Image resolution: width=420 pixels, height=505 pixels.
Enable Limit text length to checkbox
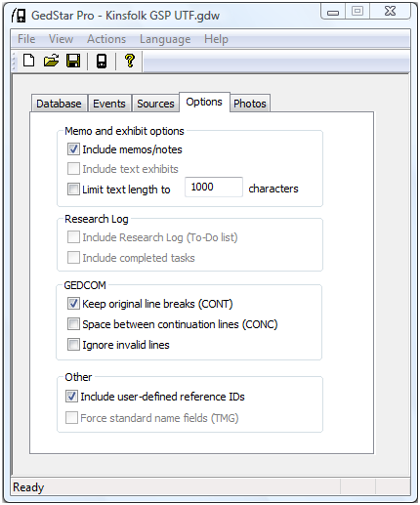(x=73, y=189)
